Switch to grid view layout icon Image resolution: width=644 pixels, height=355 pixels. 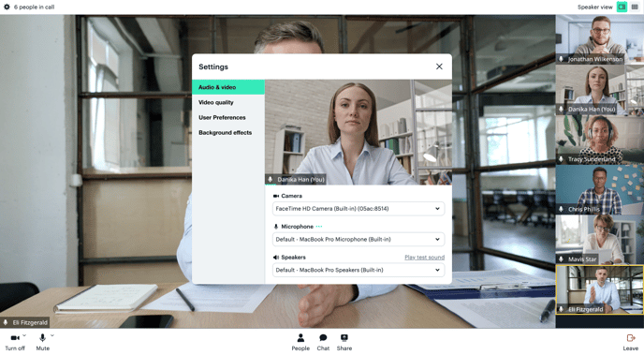pos(635,7)
